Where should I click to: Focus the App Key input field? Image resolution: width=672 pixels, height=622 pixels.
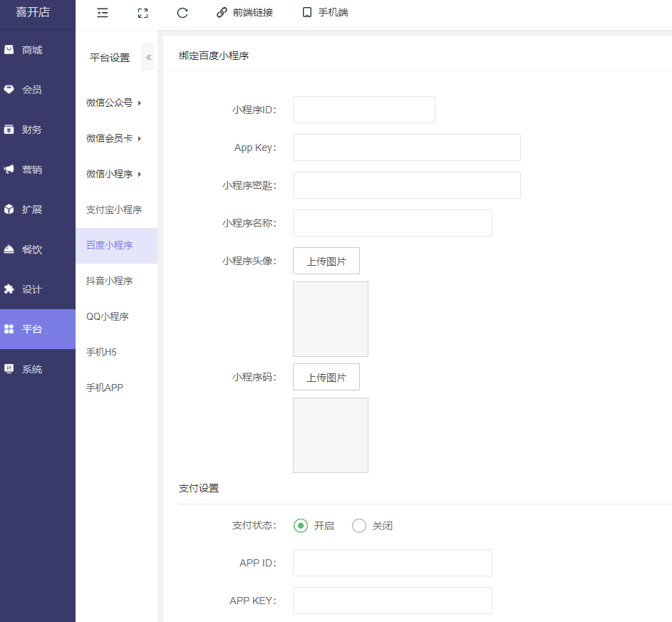click(x=407, y=147)
